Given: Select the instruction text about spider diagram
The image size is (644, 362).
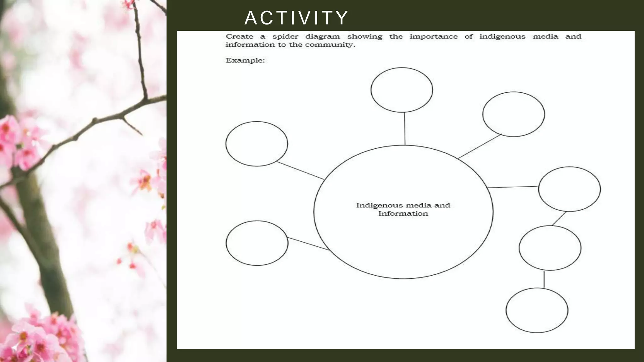Looking at the screenshot, I should (403, 41).
